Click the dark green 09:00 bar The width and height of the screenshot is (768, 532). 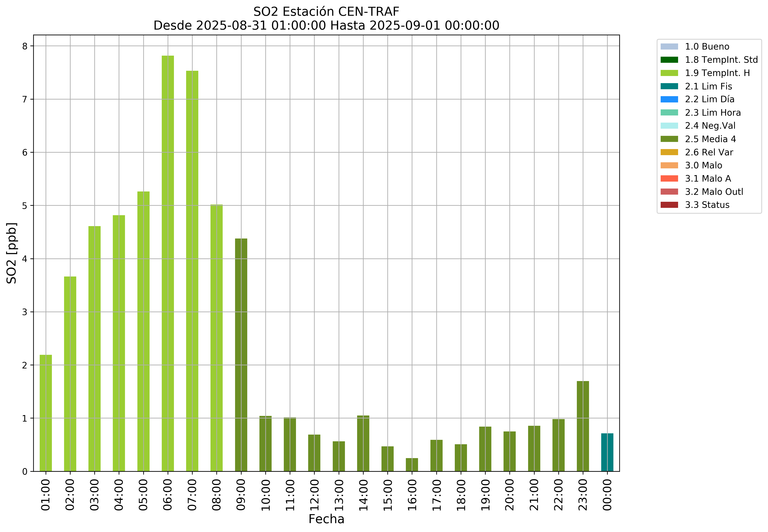pyautogui.click(x=241, y=355)
